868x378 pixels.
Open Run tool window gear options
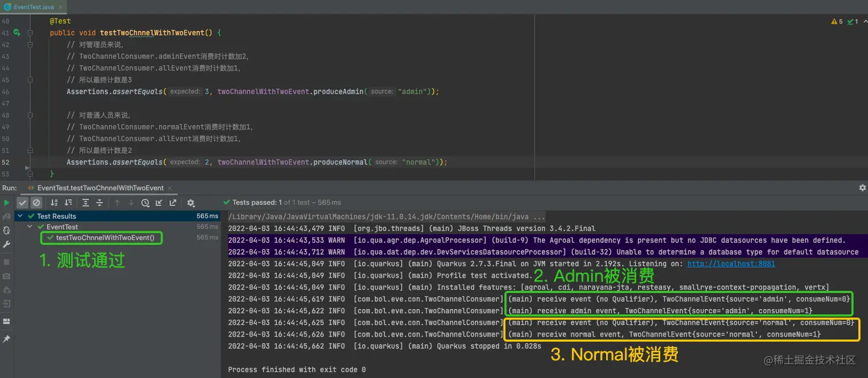(x=862, y=188)
